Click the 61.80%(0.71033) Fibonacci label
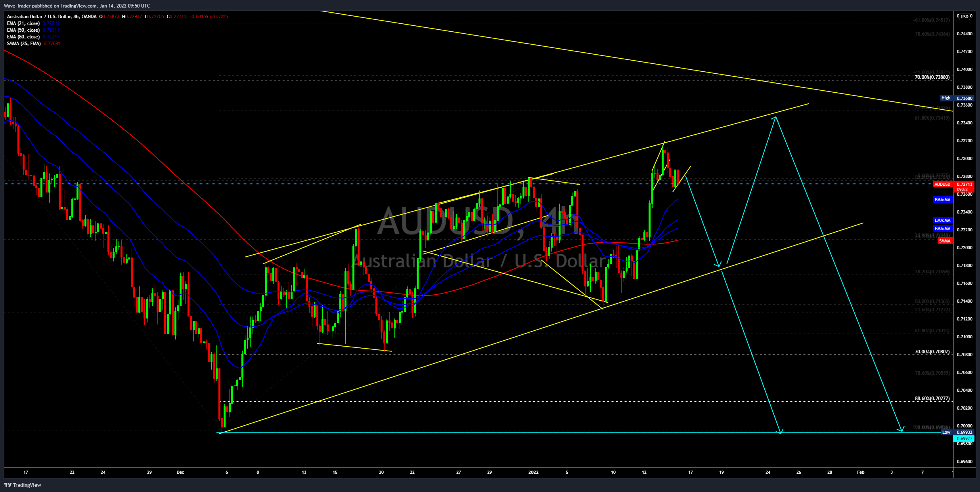Screen dimensions: 980x492 932,331
